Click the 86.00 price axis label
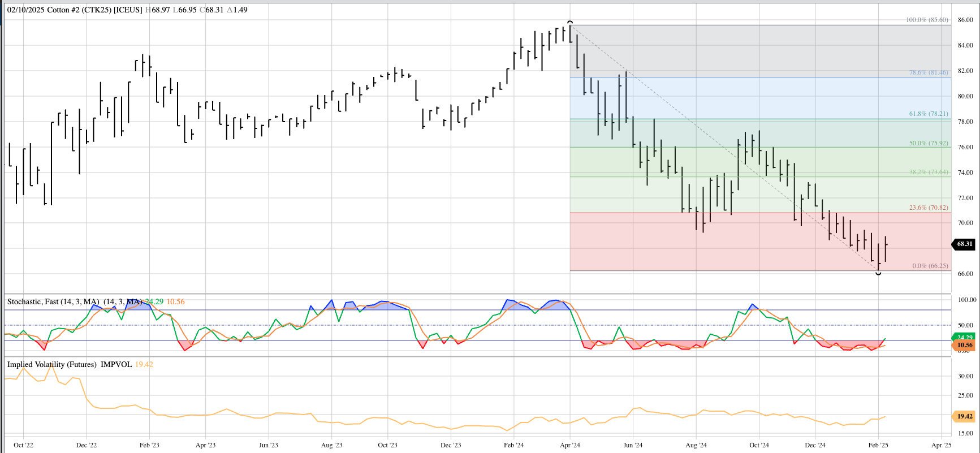The height and width of the screenshot is (453, 980). pyautogui.click(x=965, y=20)
